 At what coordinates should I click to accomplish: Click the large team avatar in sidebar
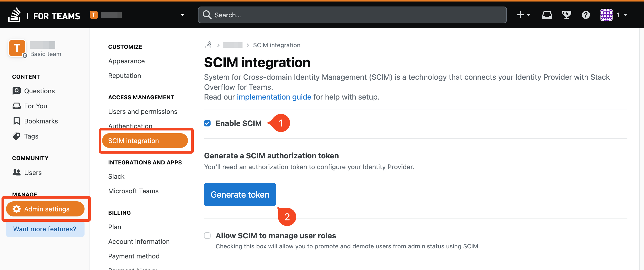17,48
